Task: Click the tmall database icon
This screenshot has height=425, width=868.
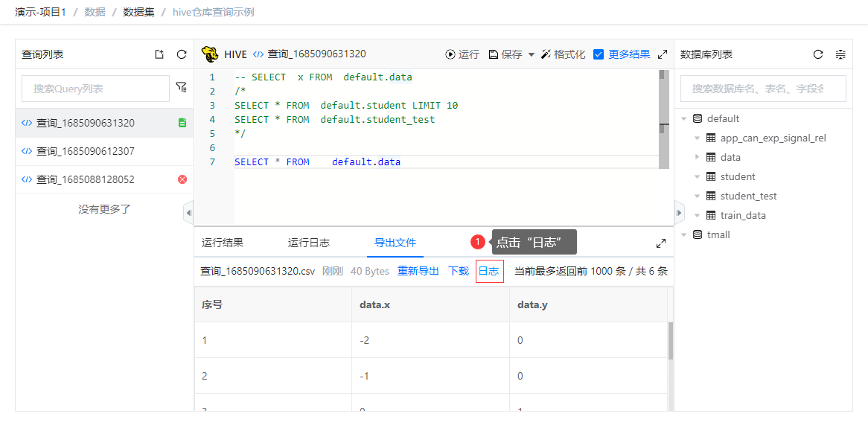Action: (x=698, y=234)
